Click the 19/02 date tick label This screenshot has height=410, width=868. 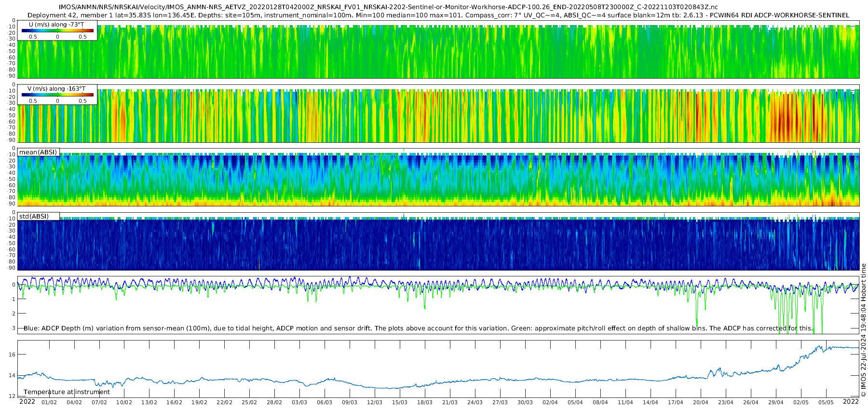click(200, 402)
